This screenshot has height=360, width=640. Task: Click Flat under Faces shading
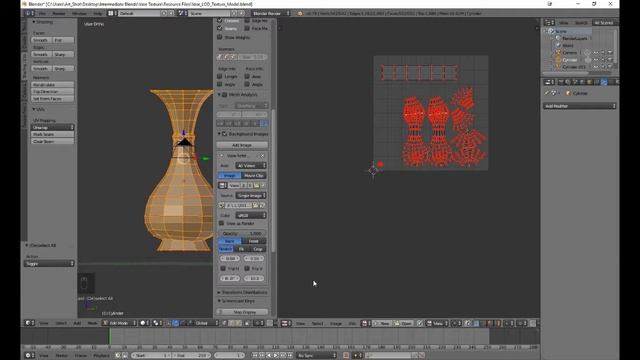63,40
